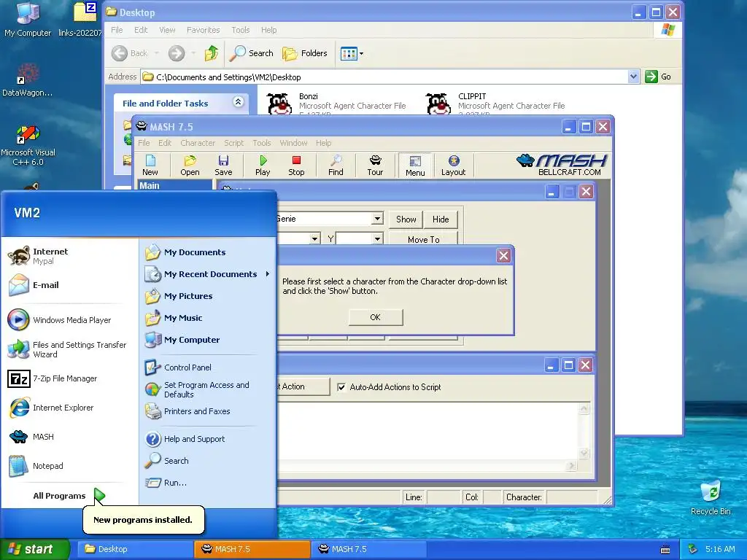Viewport: 747px width, 560px height.
Task: Start Internet Explorer from Start menu
Action: (51, 408)
